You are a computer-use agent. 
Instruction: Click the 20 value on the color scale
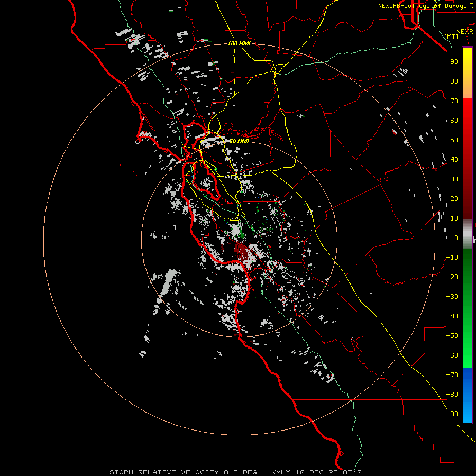454,198
